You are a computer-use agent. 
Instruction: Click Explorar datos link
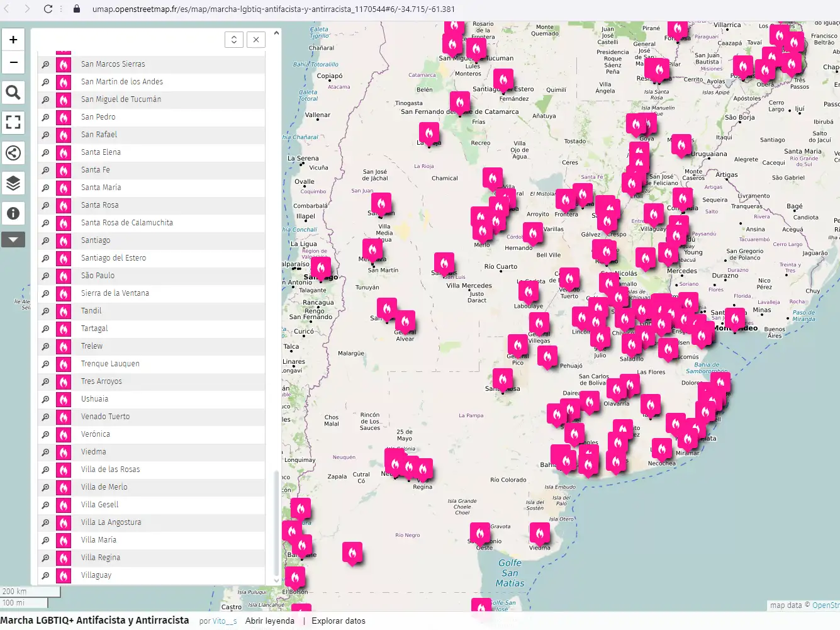tap(339, 621)
